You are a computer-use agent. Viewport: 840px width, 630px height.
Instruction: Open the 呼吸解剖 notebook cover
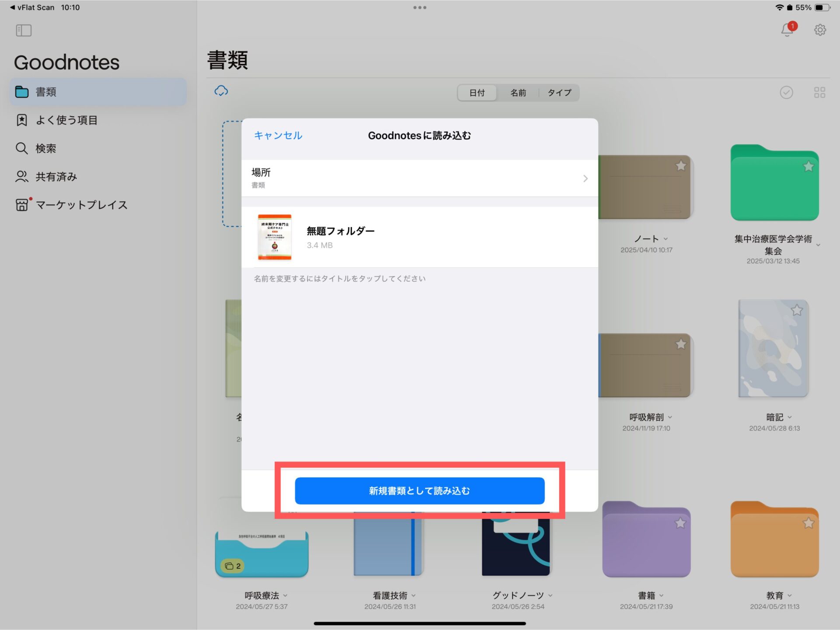pos(645,366)
